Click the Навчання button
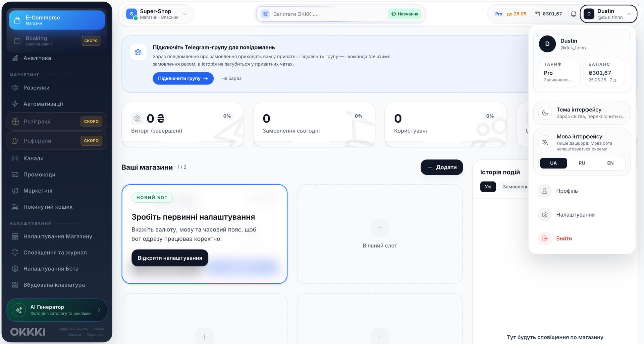This screenshot has width=644, height=344. click(x=405, y=14)
